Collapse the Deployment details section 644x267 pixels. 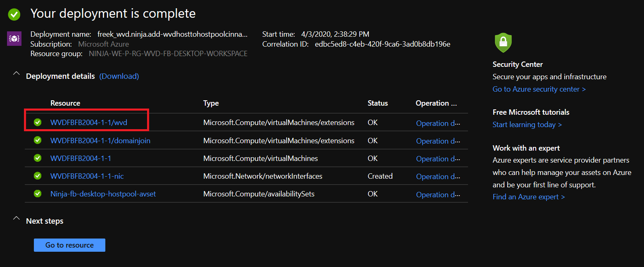pos(17,73)
